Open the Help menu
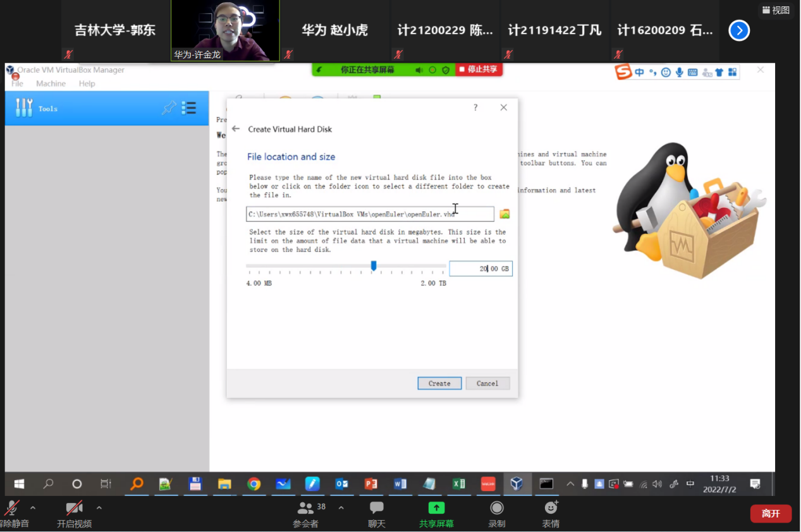This screenshot has height=532, width=801. [87, 83]
